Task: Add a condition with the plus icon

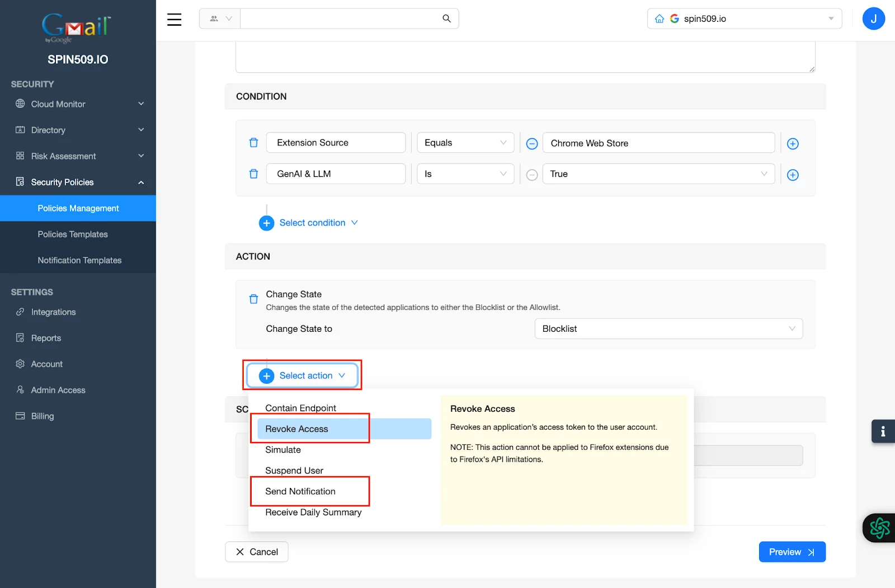Action: click(x=793, y=143)
